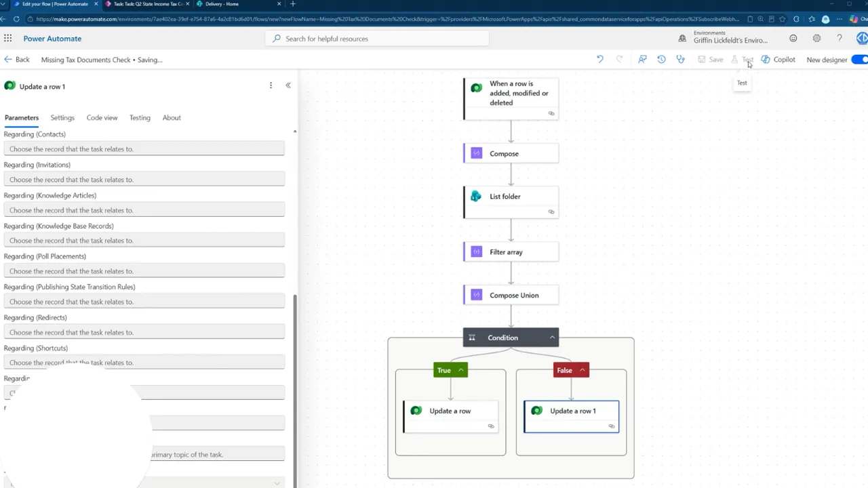Screen dimensions: 868x488
Task: Click the connection link icon on List folder
Action: click(551, 212)
